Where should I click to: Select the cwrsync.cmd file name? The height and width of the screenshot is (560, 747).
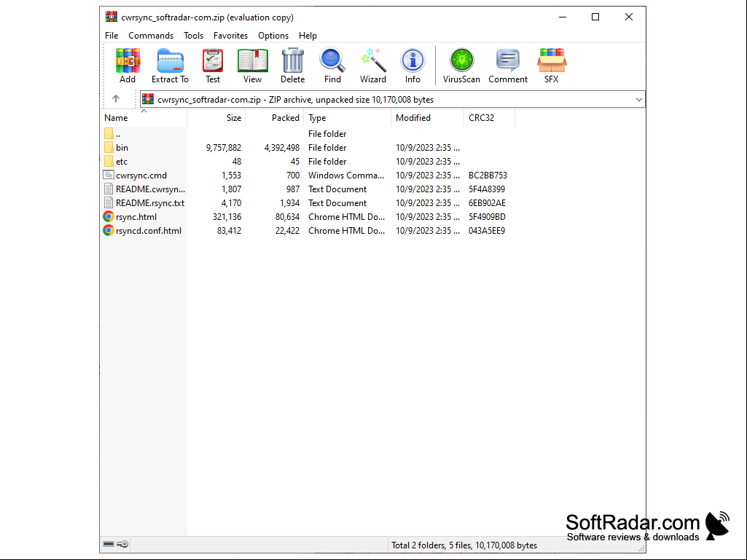tap(141, 176)
